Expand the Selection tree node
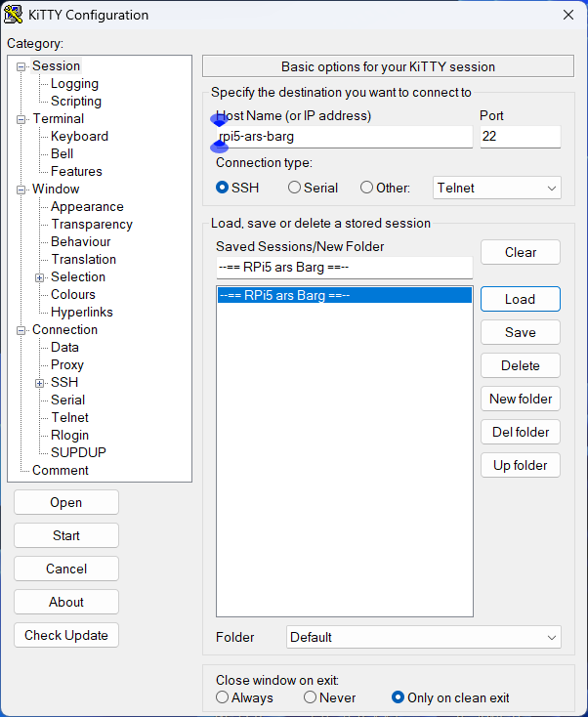588x717 pixels. point(40,277)
